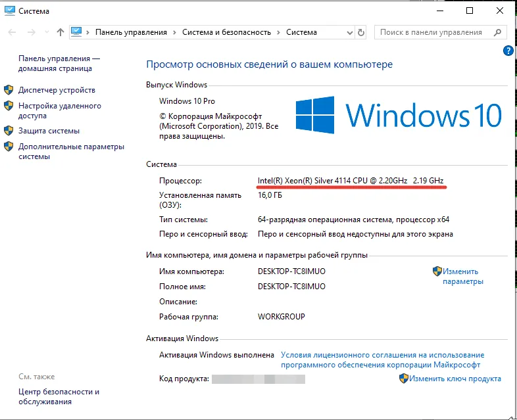The image size is (517, 420).
Task: Maximize the Система window
Action: point(470,11)
